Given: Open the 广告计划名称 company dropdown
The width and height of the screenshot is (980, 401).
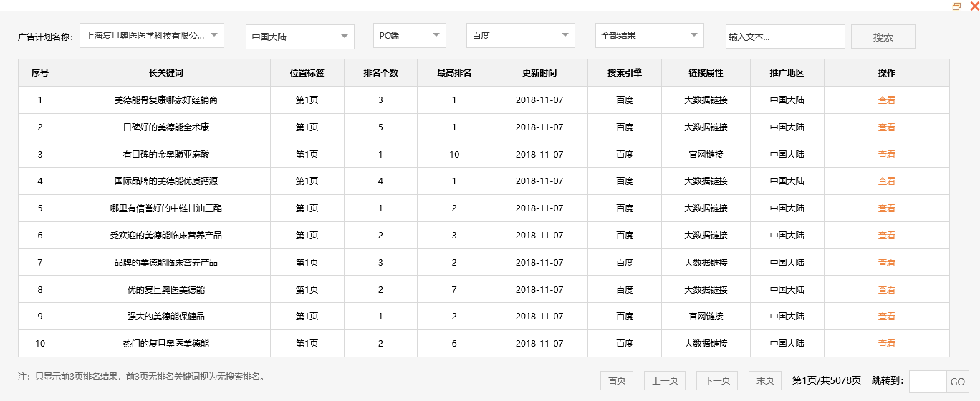Looking at the screenshot, I should pyautogui.click(x=152, y=35).
